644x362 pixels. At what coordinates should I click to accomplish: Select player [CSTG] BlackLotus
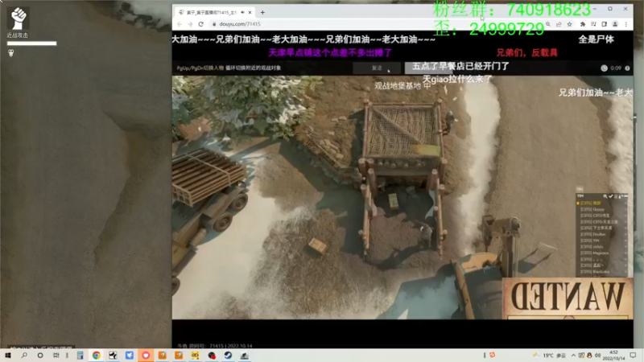601,272
